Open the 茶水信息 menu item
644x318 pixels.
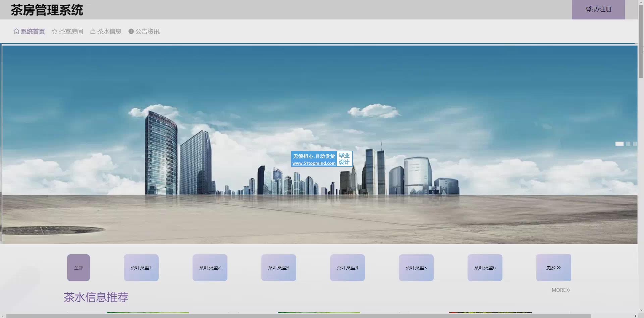click(106, 32)
